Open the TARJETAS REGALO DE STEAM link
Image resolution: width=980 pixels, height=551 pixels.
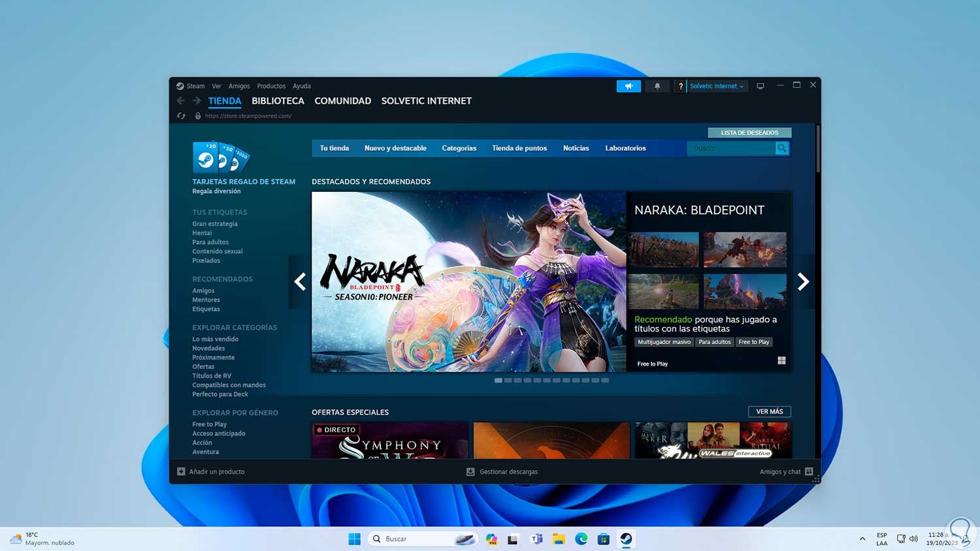pos(244,181)
